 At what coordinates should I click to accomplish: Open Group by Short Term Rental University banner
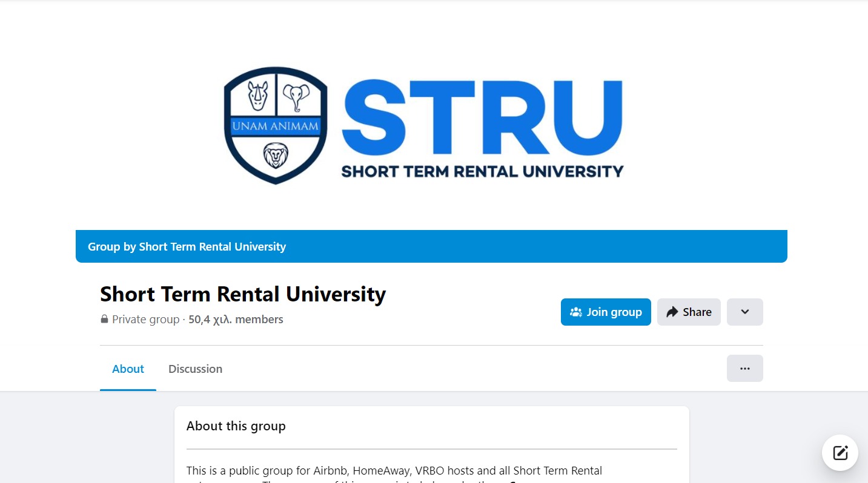186,246
